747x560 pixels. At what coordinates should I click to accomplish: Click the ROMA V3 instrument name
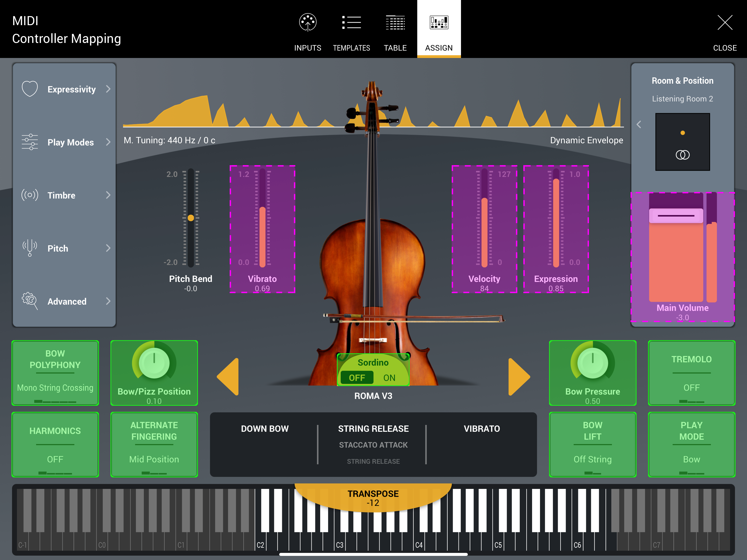click(x=373, y=396)
